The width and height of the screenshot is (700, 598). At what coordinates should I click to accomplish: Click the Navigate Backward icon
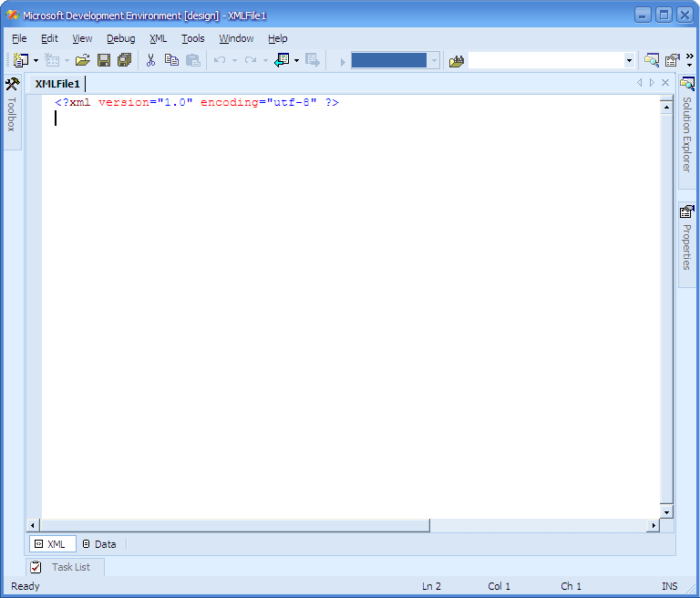pos(282,60)
